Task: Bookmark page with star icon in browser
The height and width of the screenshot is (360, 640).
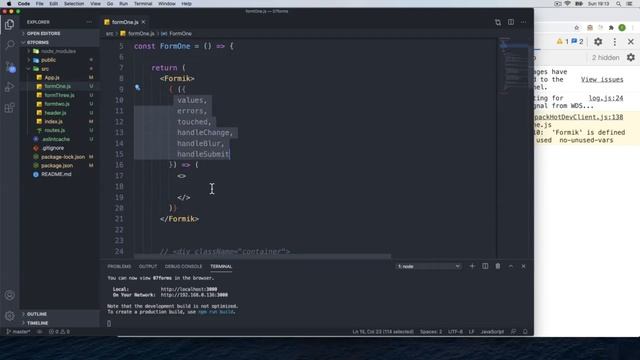Action: pyautogui.click(x=576, y=28)
